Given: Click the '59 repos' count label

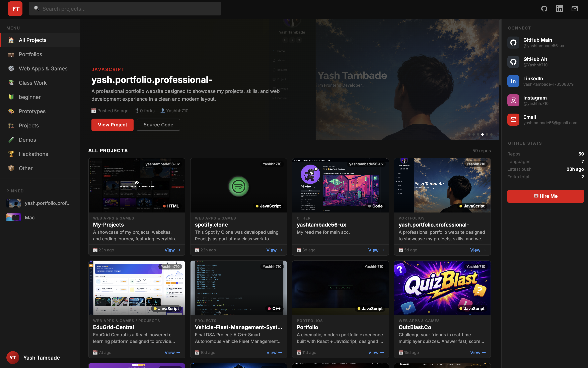Looking at the screenshot, I should pyautogui.click(x=482, y=151).
